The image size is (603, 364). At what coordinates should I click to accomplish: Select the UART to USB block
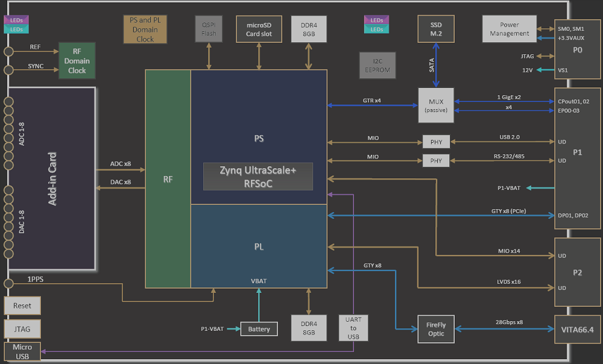pos(353,328)
